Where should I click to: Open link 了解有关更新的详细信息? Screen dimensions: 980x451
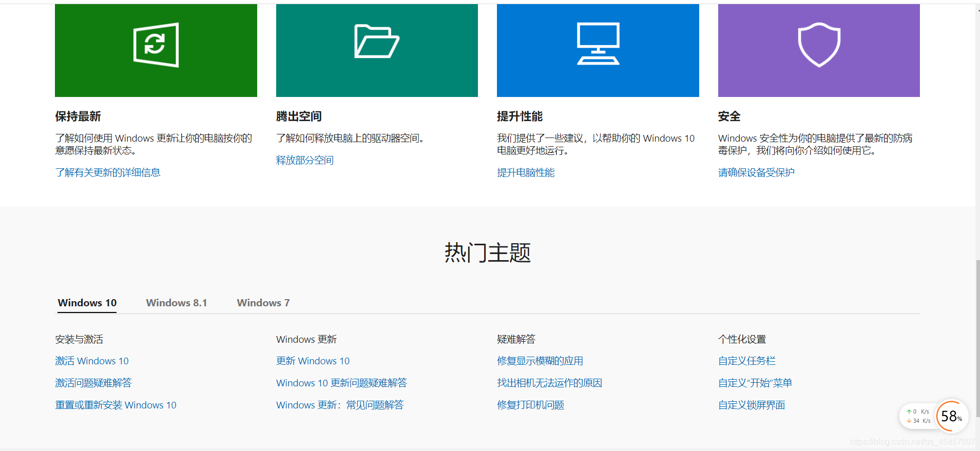click(x=108, y=172)
